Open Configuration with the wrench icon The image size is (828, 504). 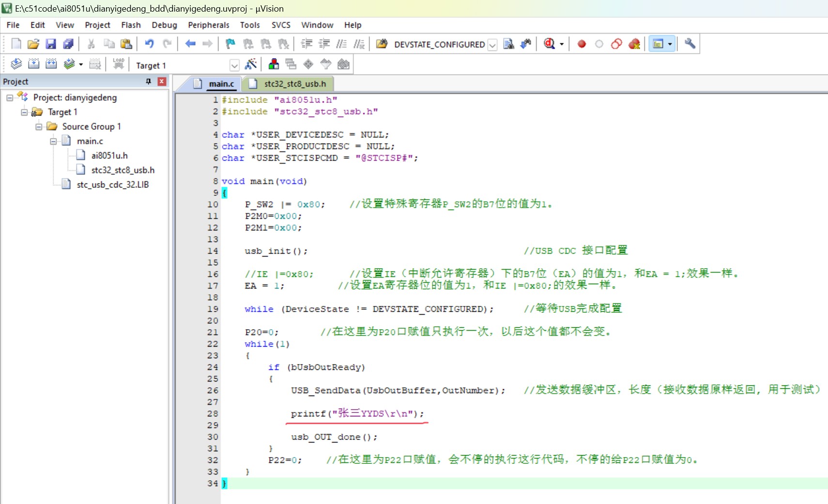tap(690, 44)
